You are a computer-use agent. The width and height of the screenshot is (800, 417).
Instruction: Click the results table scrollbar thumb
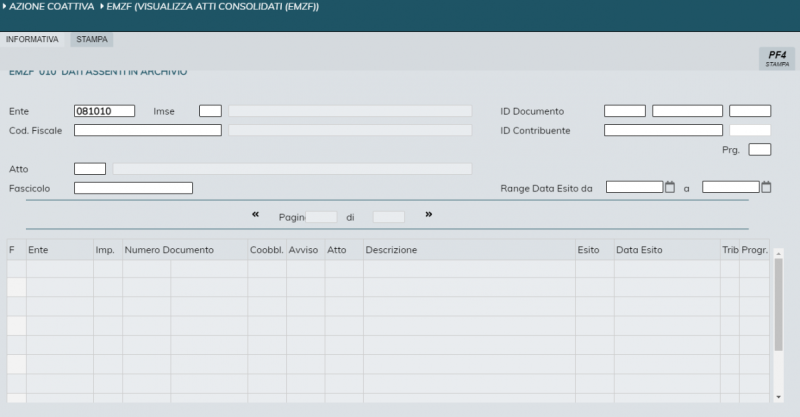pos(778,305)
